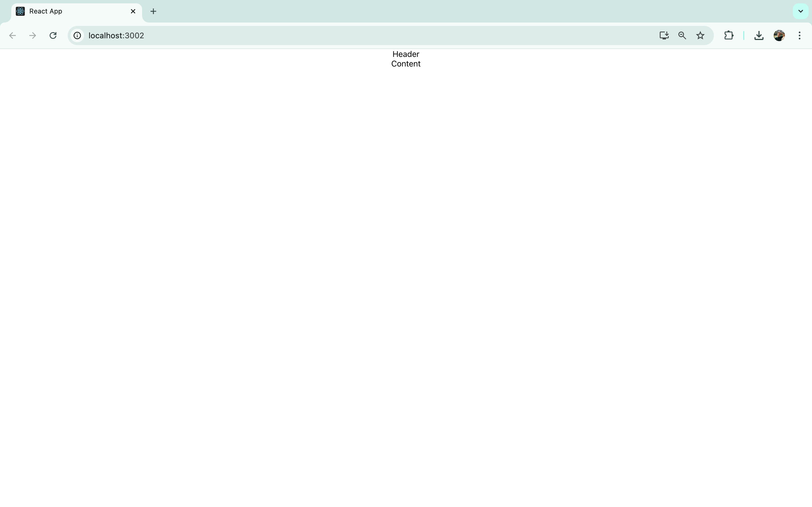
Task: Click the Header text on page
Action: 406,54
